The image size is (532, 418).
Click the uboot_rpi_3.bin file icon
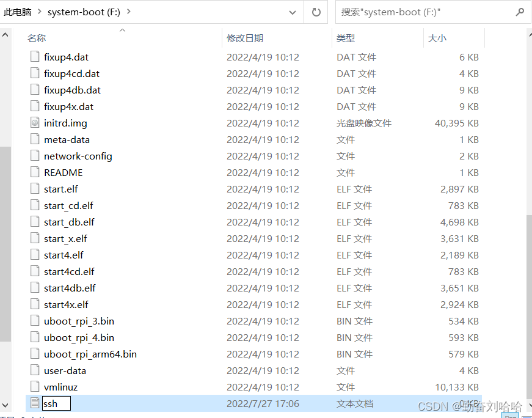pyautogui.click(x=35, y=321)
